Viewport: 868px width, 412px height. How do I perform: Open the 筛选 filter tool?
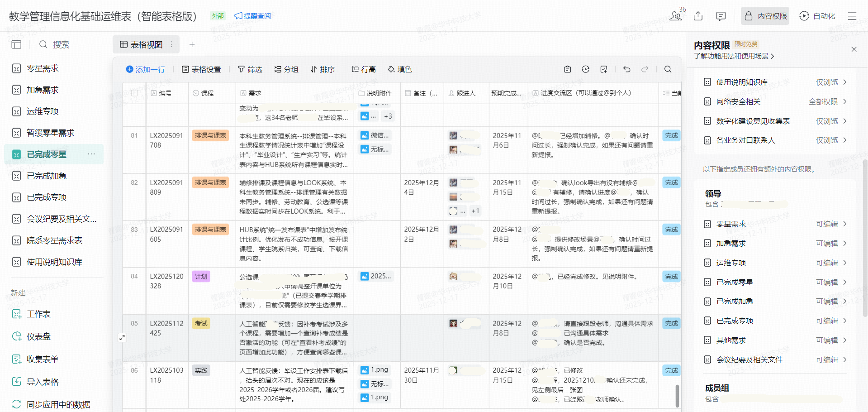click(x=250, y=69)
